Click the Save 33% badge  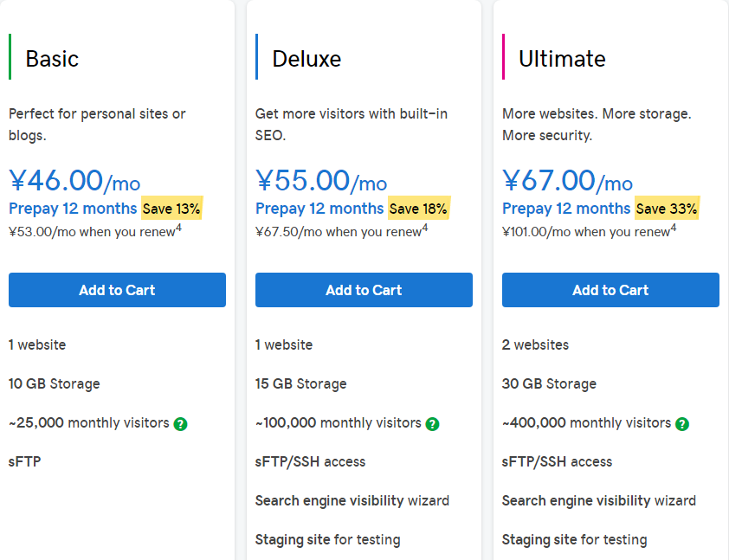(x=666, y=209)
